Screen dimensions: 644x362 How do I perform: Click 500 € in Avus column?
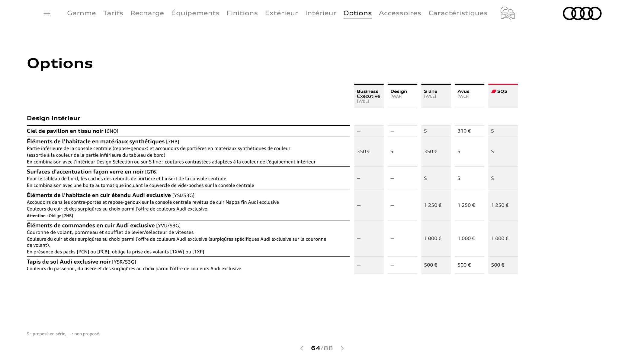tap(469, 265)
